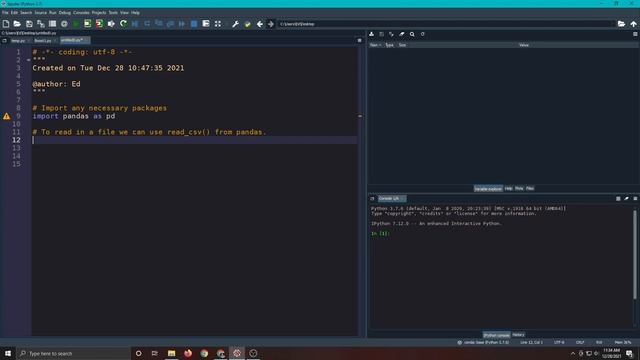Maximize current pane toolbar icon
Viewport: 640px width, 360px height.
click(206, 24)
